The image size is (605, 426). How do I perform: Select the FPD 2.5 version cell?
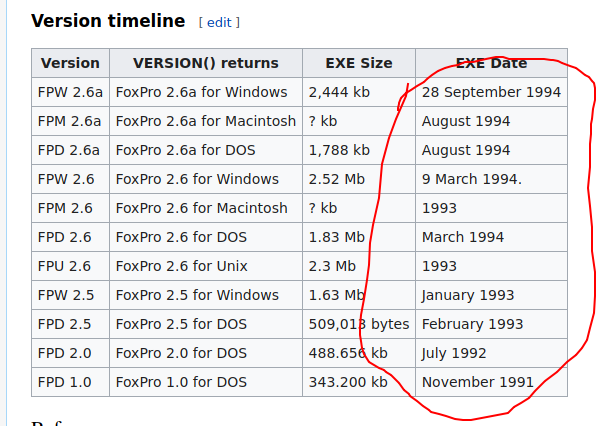pos(70,324)
